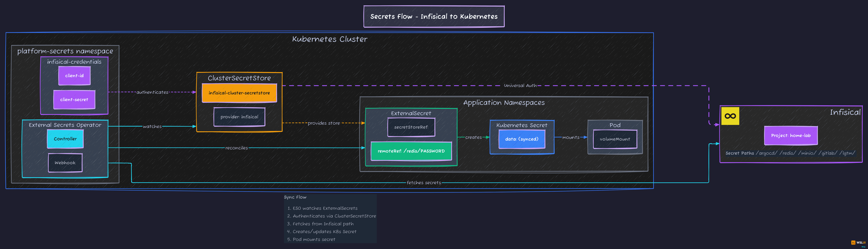
Task: Click remoteRef: /redis/PASSWORD node
Action: [x=411, y=151]
